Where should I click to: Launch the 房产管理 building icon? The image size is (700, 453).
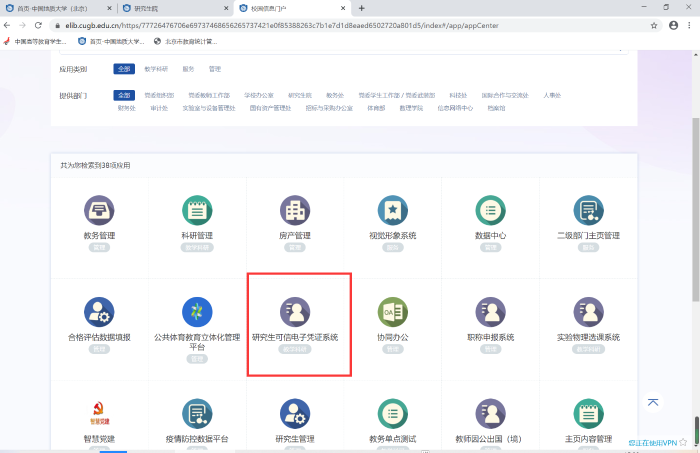click(295, 210)
